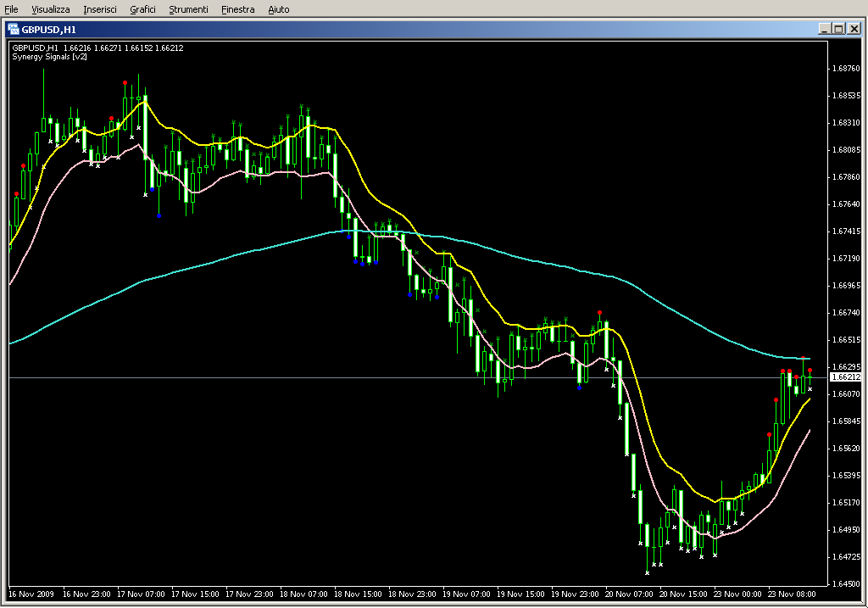Screen dimensions: 868x608
Task: Open the Inserisci menu
Action: click(x=100, y=9)
